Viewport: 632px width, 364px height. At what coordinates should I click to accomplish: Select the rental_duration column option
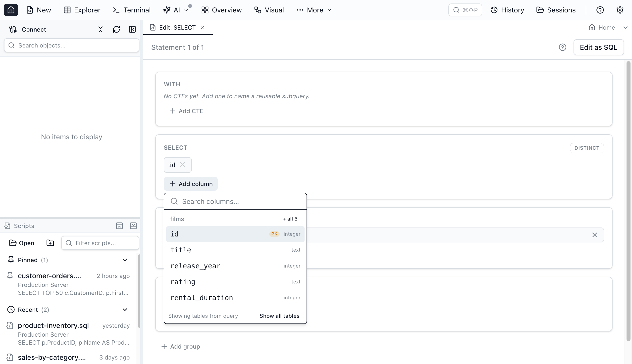[x=235, y=298]
